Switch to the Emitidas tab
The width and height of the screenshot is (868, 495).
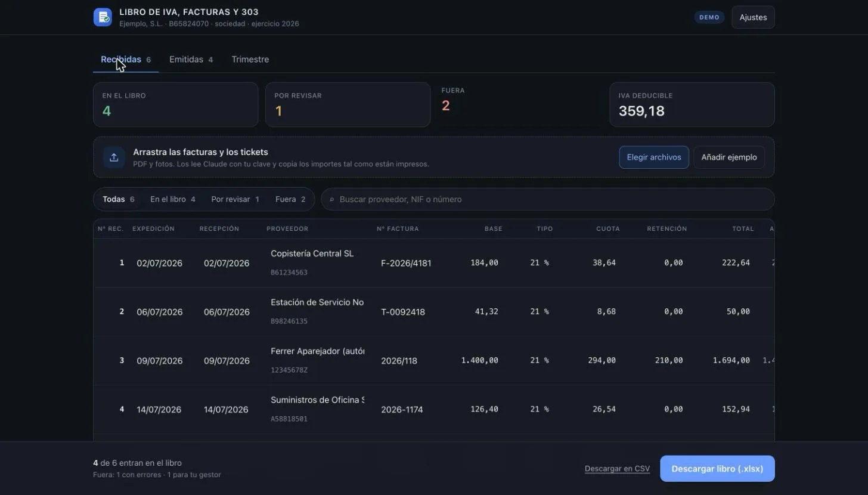(x=191, y=60)
